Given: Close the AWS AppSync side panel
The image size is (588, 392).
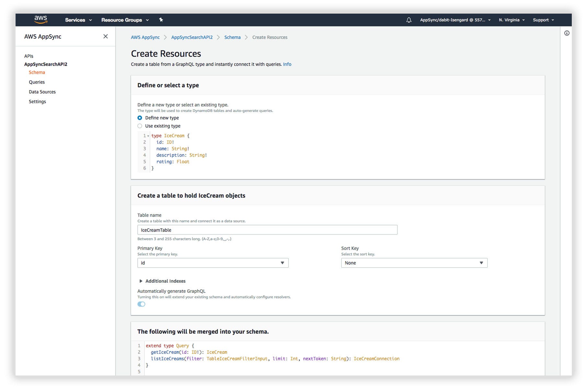Looking at the screenshot, I should pyautogui.click(x=106, y=37).
